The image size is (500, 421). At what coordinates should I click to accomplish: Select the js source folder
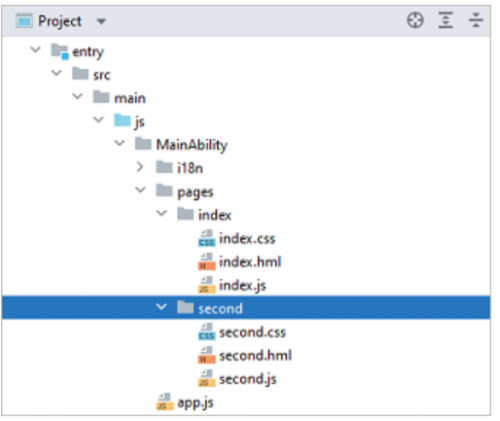[139, 122]
